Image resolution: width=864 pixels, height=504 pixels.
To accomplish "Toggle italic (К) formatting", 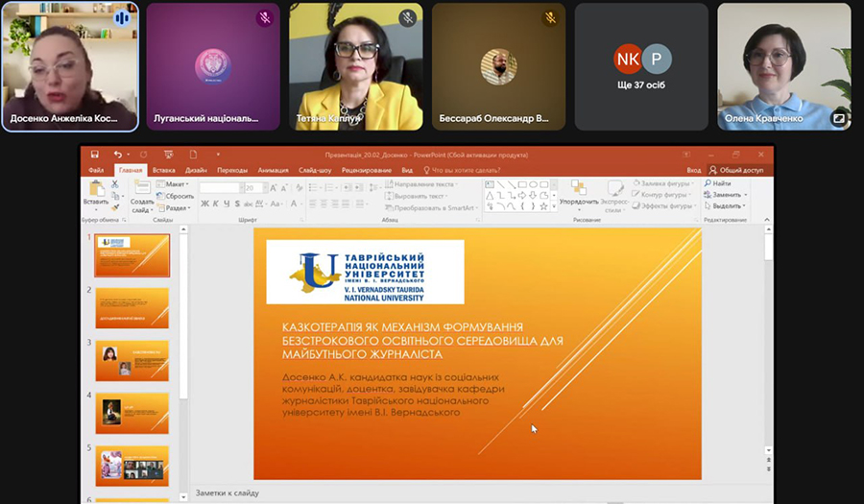I will coord(214,204).
